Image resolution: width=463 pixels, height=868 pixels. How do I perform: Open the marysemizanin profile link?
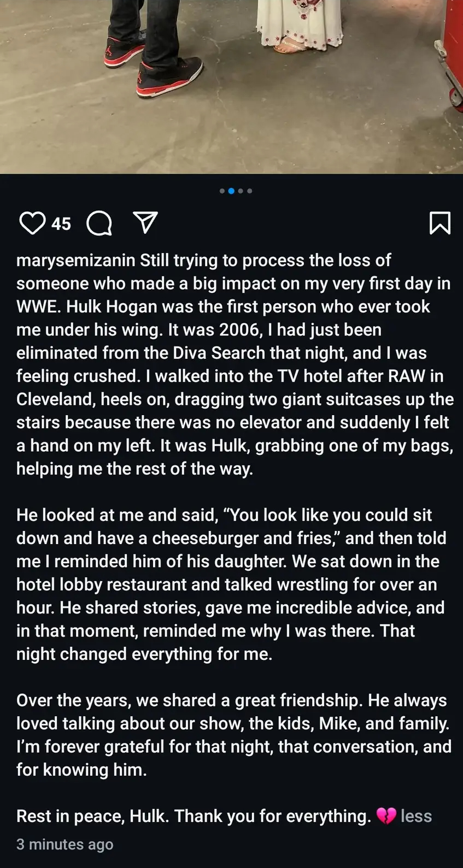point(75,260)
